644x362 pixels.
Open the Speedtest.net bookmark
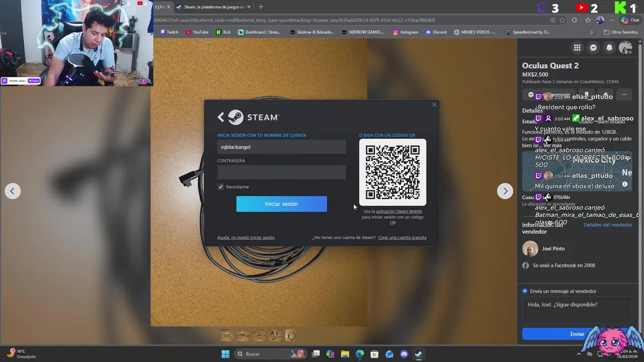click(527, 32)
